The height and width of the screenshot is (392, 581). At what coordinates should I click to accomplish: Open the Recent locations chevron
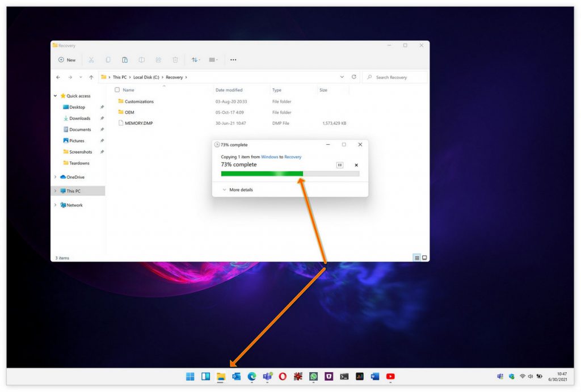[81, 77]
